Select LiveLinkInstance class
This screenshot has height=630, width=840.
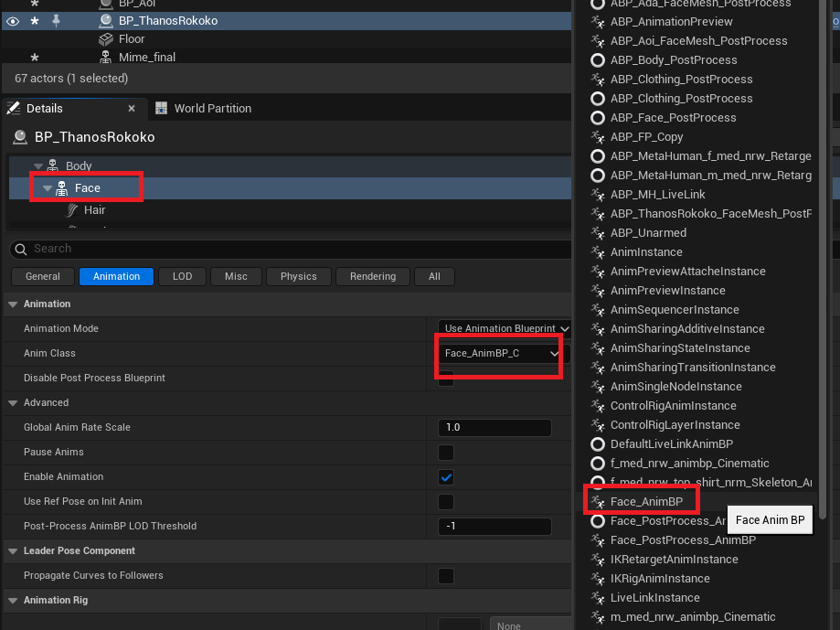(654, 598)
